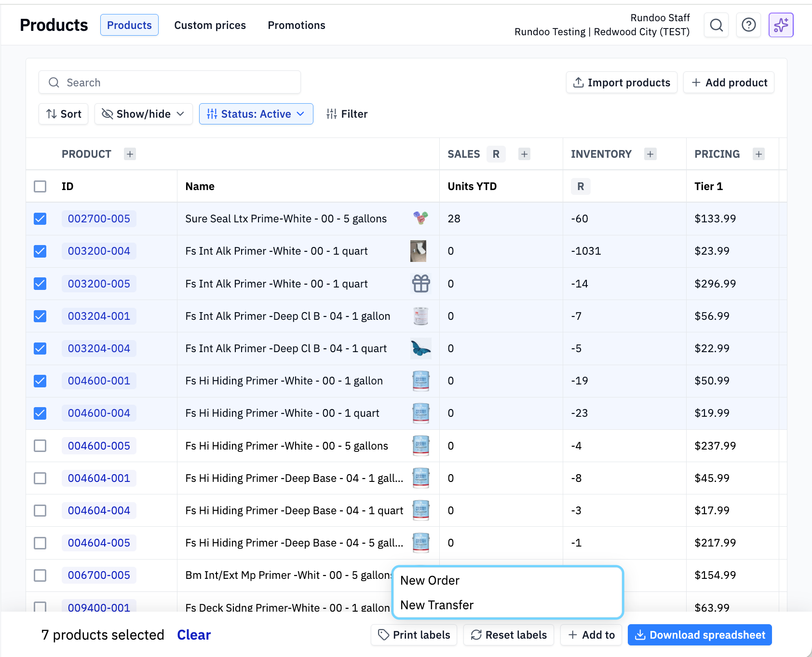Add a column with the plus icon next to SALES
The image size is (812, 657).
524,154
